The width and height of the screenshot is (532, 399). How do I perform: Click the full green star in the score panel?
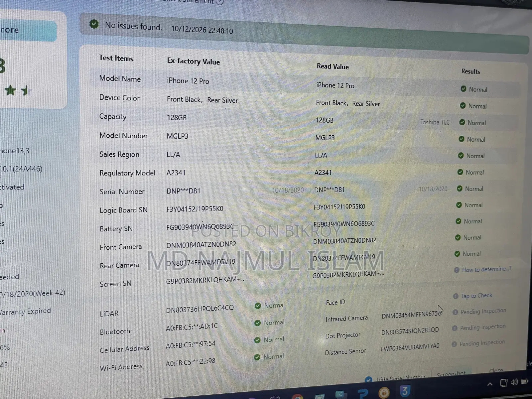point(10,90)
